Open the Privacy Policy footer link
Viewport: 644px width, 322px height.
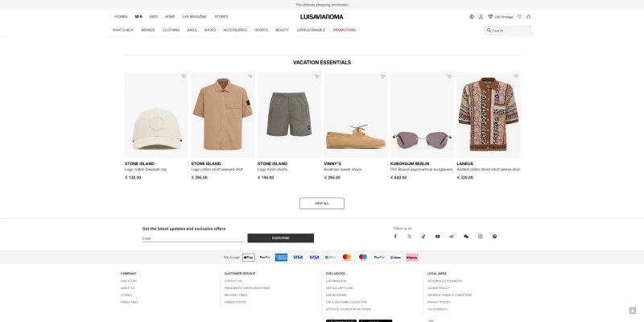click(x=439, y=303)
